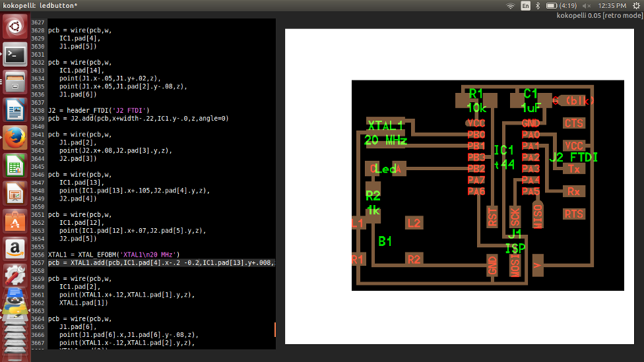Open System Settings wrench-gear icon
This screenshot has height=362, width=644.
point(15,276)
